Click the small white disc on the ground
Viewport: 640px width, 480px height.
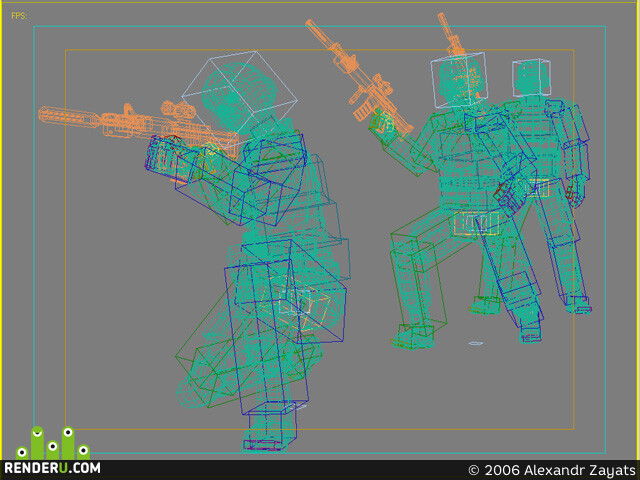pos(476,343)
